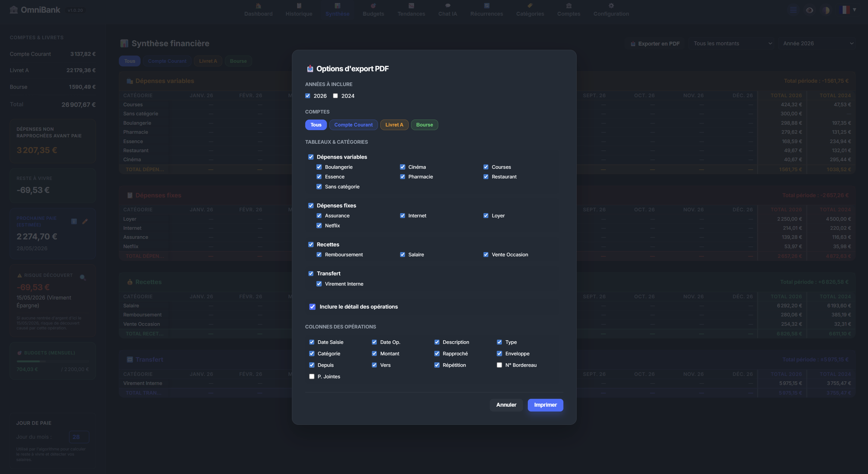Uncheck Sans catégorie in the export options
868x474 pixels.
[319, 187]
